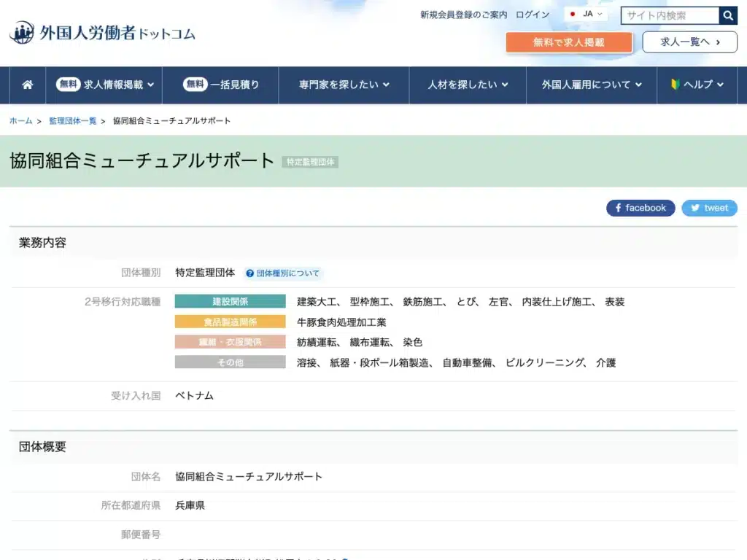Select text 牛豚食肉処理加工業

(x=341, y=322)
